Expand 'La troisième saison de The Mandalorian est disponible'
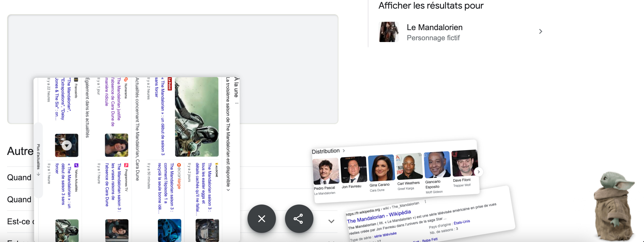Screen dimensions: 644x242 (228, 134)
